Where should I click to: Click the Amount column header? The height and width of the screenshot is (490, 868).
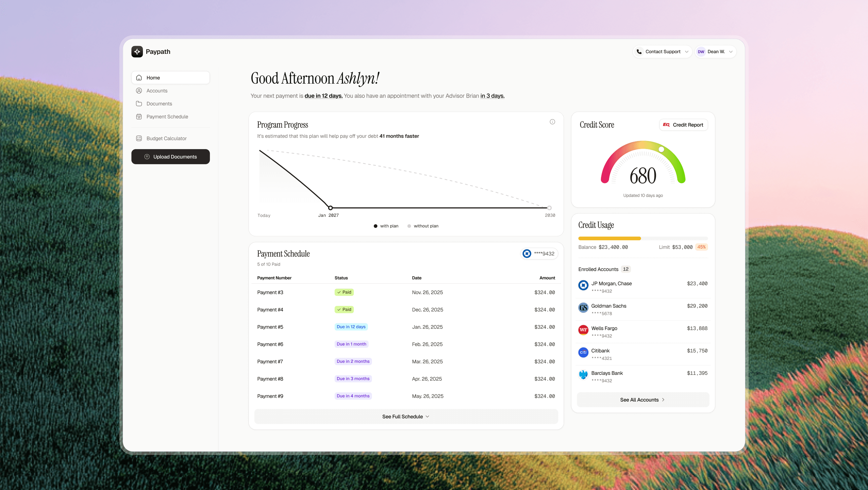coord(547,278)
